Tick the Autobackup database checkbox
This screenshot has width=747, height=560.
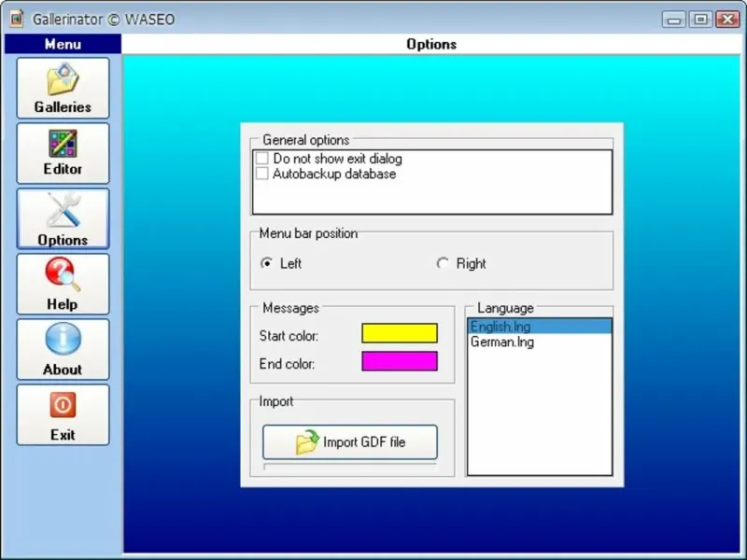tap(262, 174)
